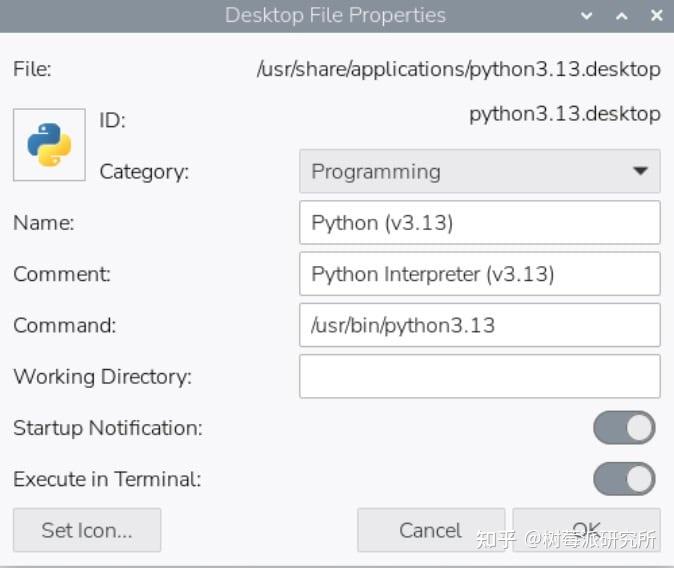The height and width of the screenshot is (568, 674).
Task: Click the Comment field with Python Interpreter text
Action: click(x=480, y=274)
